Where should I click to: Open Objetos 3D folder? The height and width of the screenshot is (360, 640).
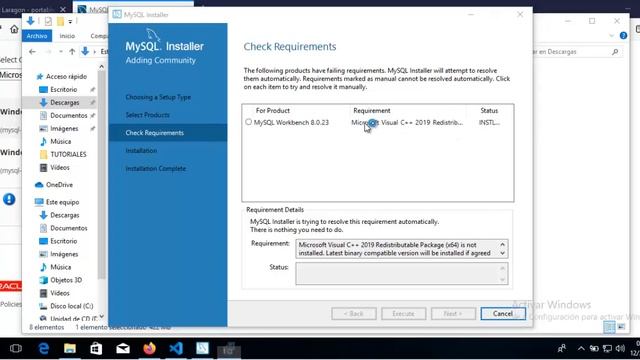(61, 280)
